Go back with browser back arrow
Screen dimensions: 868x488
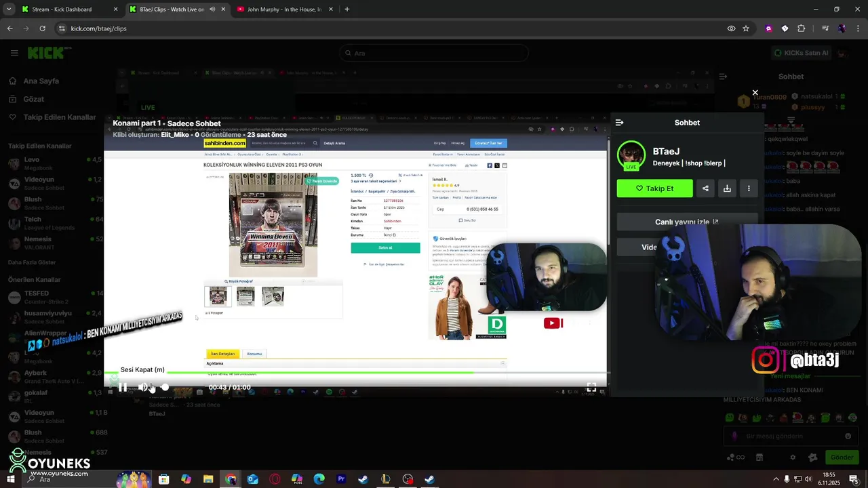9,28
